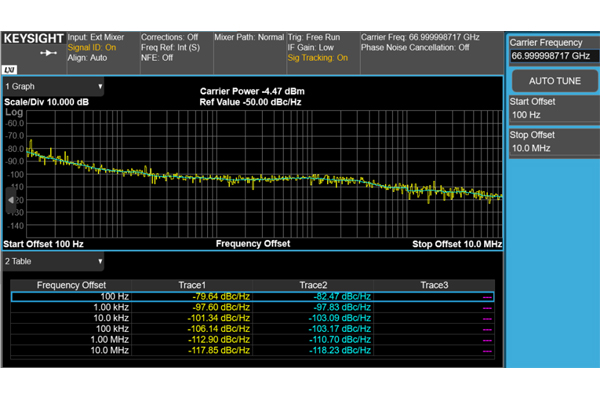
Task: Open the Corrections: Off settings panel
Action: pos(169,37)
